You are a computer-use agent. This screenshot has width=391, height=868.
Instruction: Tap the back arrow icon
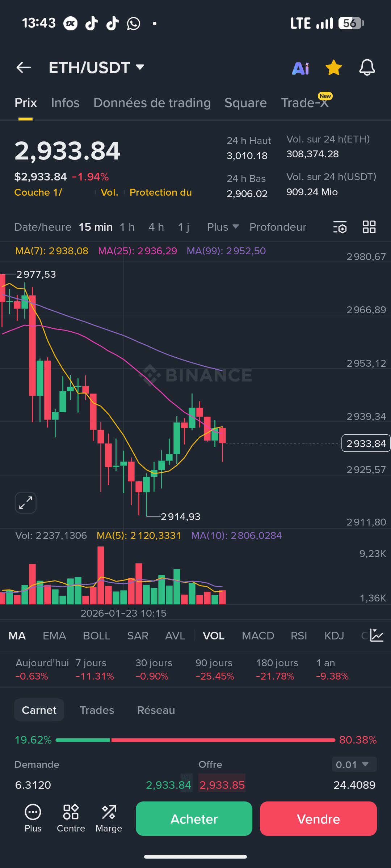pyautogui.click(x=24, y=68)
